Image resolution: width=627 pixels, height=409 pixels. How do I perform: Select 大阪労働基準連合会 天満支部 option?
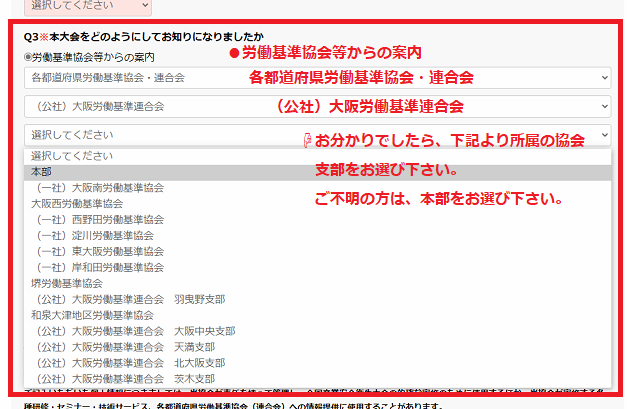point(317,347)
